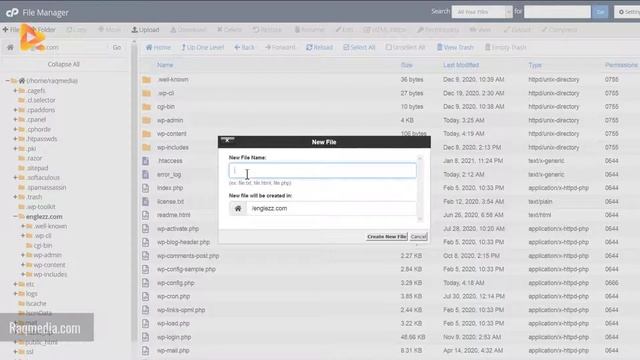Click Empty Trash

click(505, 47)
